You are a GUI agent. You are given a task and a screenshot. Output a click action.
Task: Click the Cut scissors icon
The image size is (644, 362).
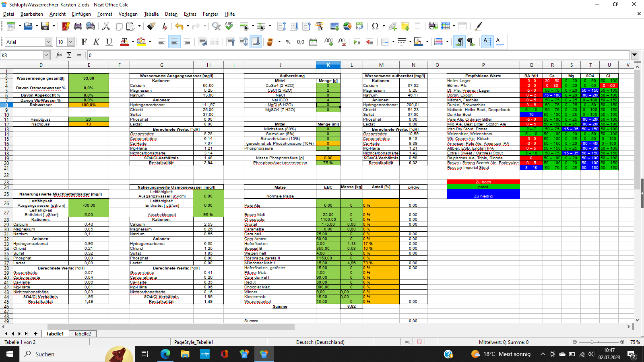click(106, 27)
